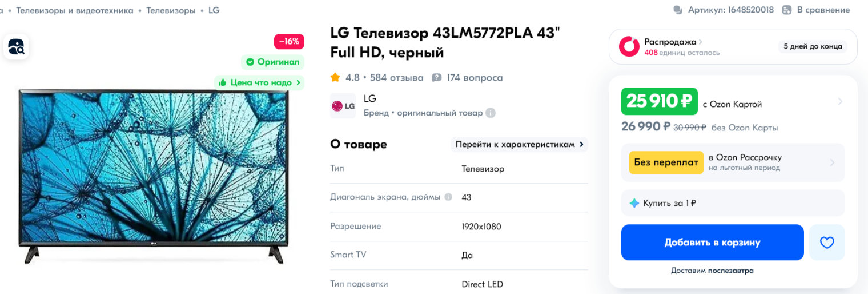The width and height of the screenshot is (868, 294).
Task: Click the yellow star rating icon
Action: [335, 77]
